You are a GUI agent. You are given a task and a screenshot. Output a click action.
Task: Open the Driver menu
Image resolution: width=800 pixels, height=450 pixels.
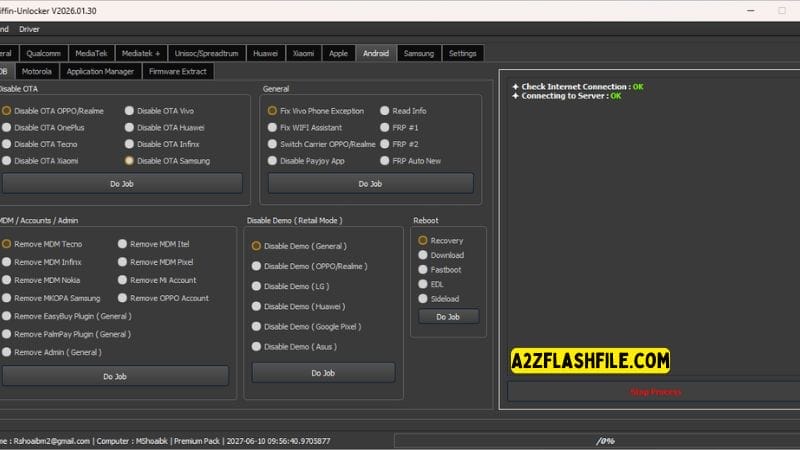pos(29,29)
